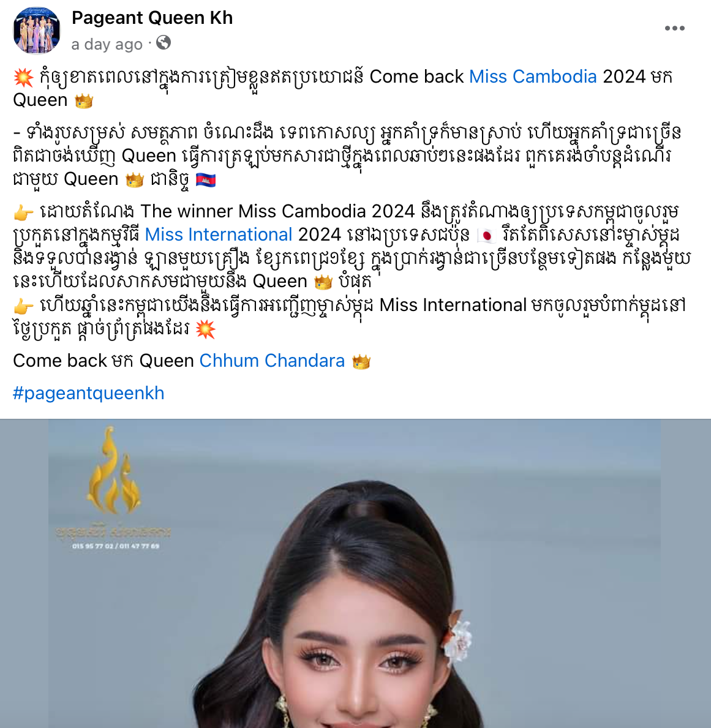711x728 pixels.
Task: Click the collision emoji starting the post
Action: point(24,77)
